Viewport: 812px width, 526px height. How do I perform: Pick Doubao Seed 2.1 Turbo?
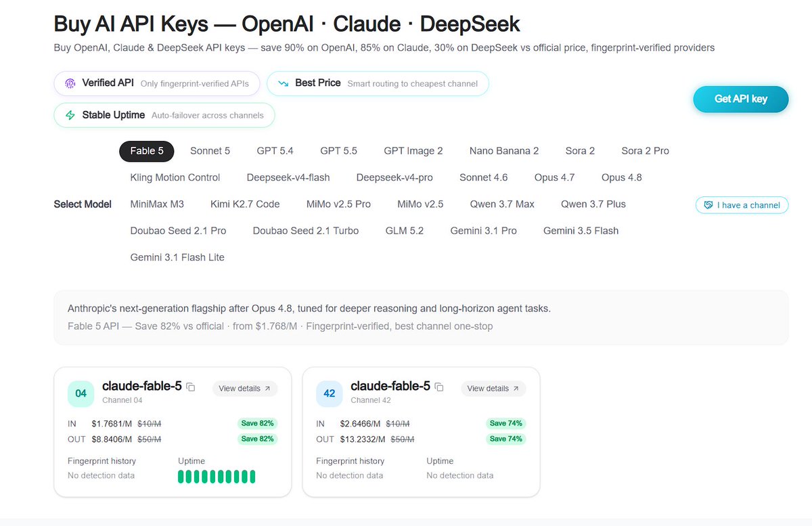click(306, 231)
